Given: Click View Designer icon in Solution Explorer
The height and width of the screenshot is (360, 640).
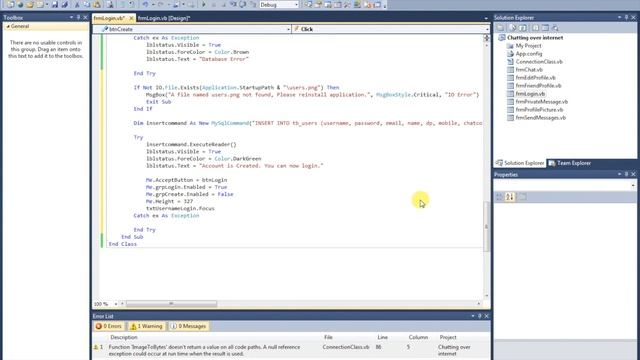Looking at the screenshot, I should tap(545, 28).
